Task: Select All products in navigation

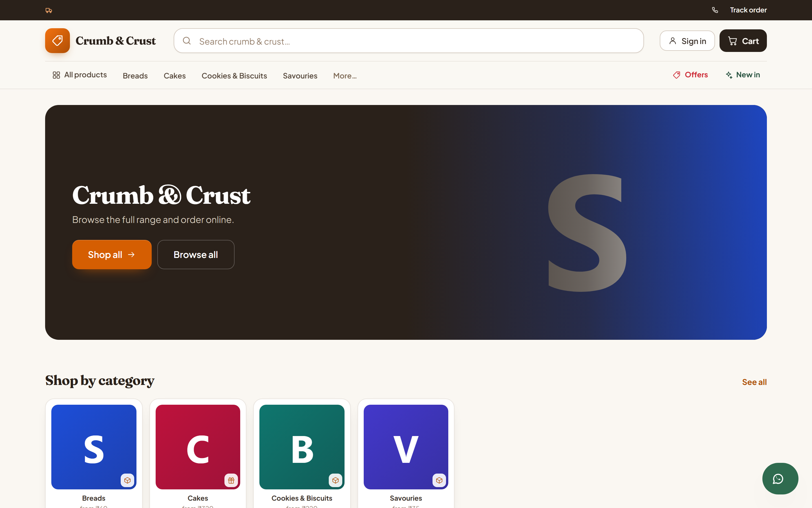Action: pos(80,75)
